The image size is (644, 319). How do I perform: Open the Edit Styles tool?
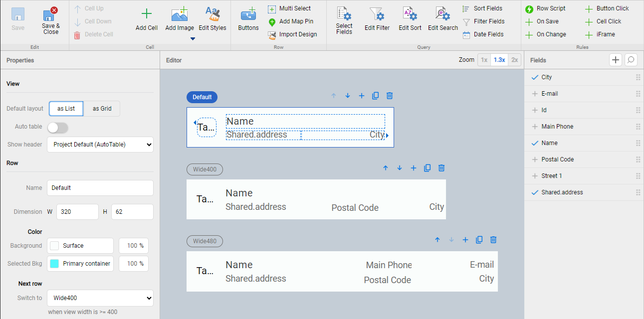[213, 14]
